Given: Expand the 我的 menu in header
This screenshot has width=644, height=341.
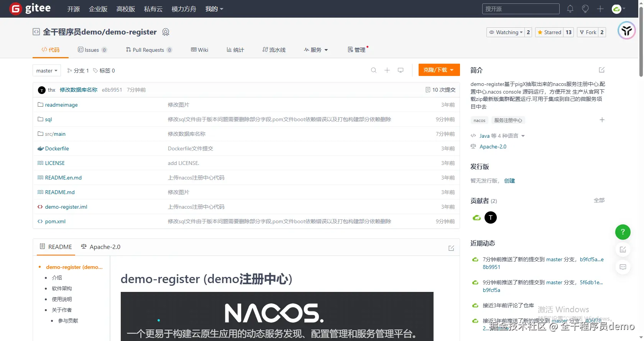Looking at the screenshot, I should point(214,9).
